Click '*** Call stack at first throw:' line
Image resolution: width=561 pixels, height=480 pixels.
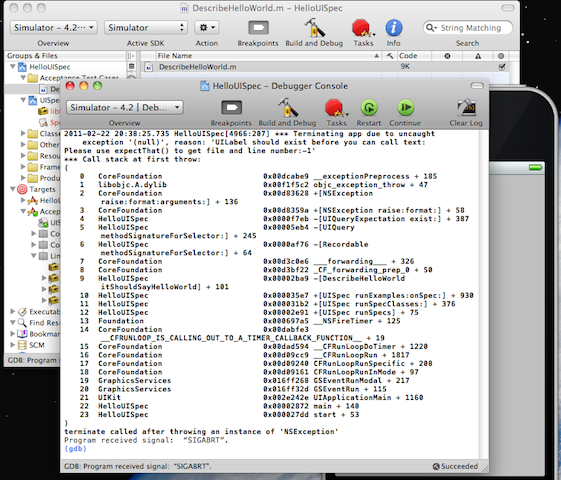point(133,159)
